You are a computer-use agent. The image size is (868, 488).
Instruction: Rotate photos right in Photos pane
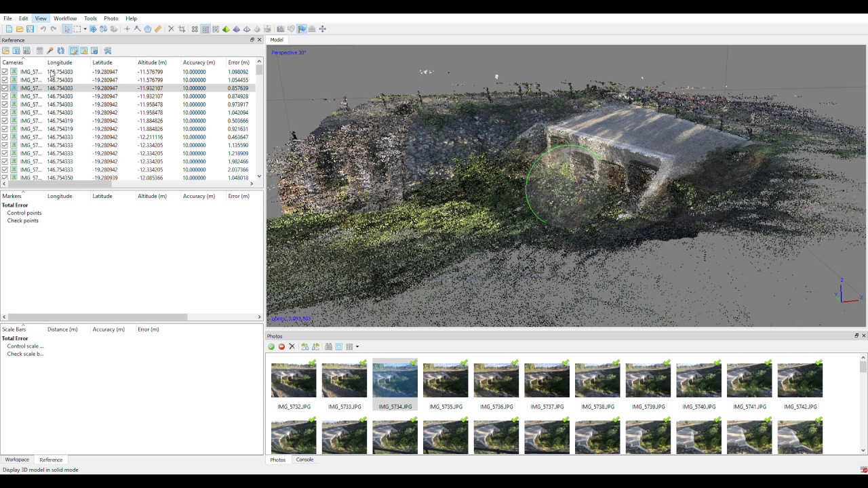305,346
